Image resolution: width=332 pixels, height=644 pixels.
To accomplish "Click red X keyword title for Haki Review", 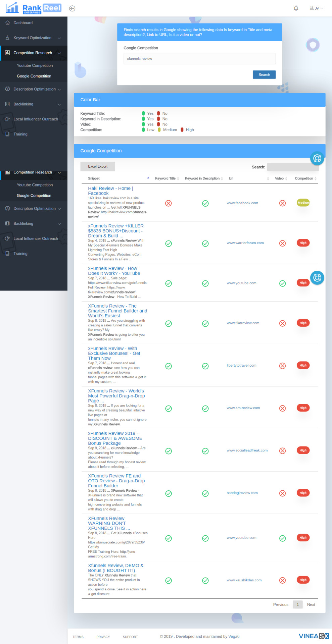I will [x=169, y=203].
